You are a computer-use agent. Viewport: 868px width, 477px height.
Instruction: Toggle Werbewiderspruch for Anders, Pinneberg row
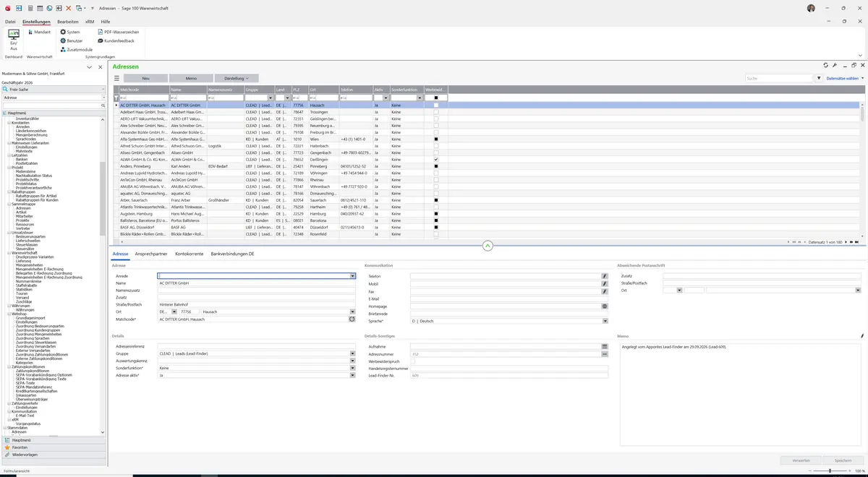click(436, 166)
